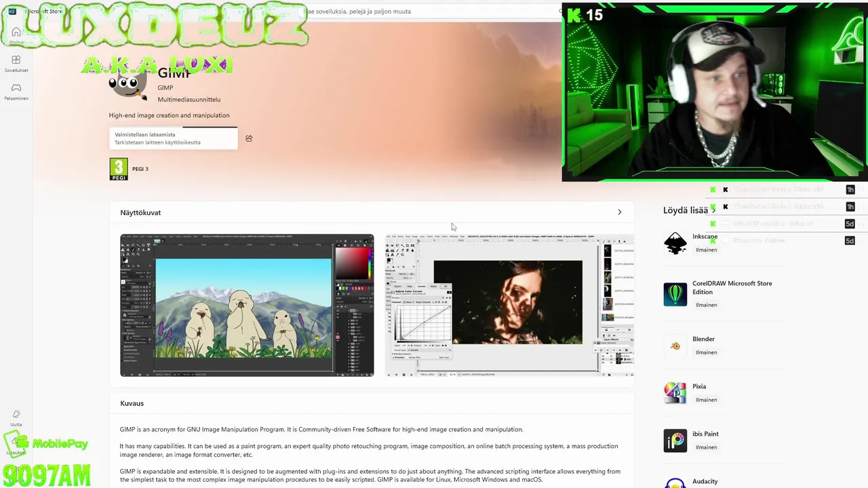This screenshot has height=488, width=868.
Task: Open the Blender app title
Action: 703,339
